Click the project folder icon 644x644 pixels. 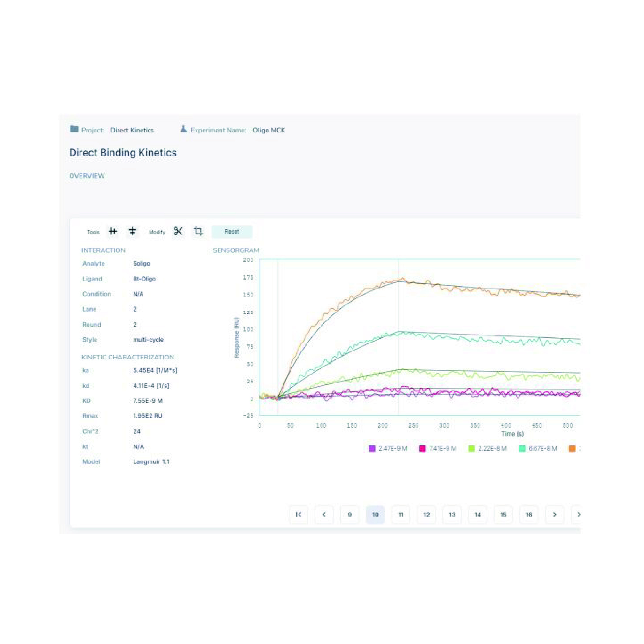coord(74,129)
